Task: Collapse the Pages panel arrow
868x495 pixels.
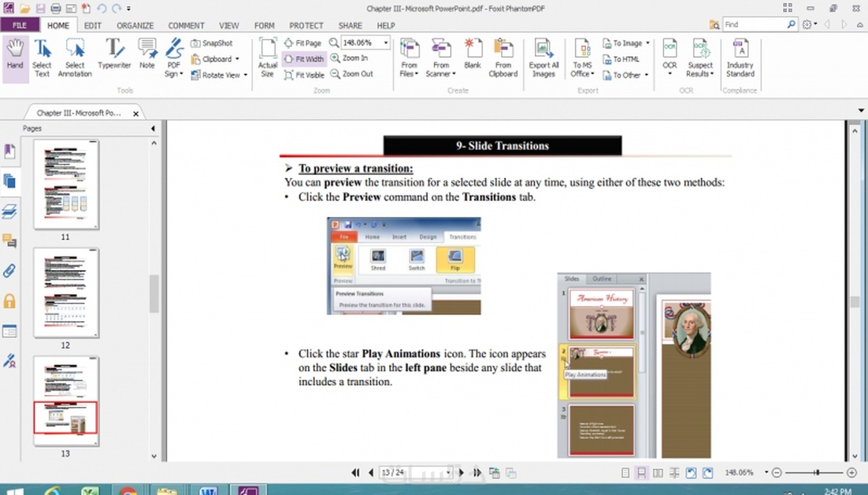Action: point(153,129)
